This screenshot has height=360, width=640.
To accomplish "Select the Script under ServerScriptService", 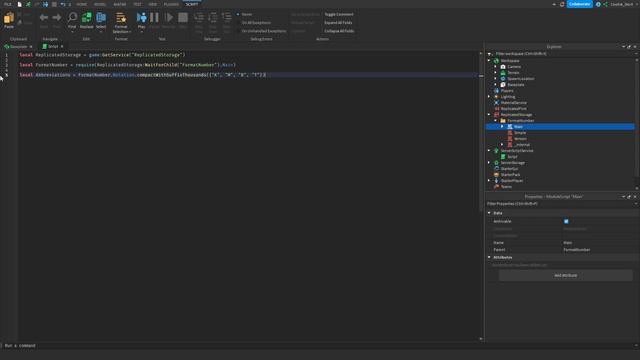I will (x=512, y=157).
